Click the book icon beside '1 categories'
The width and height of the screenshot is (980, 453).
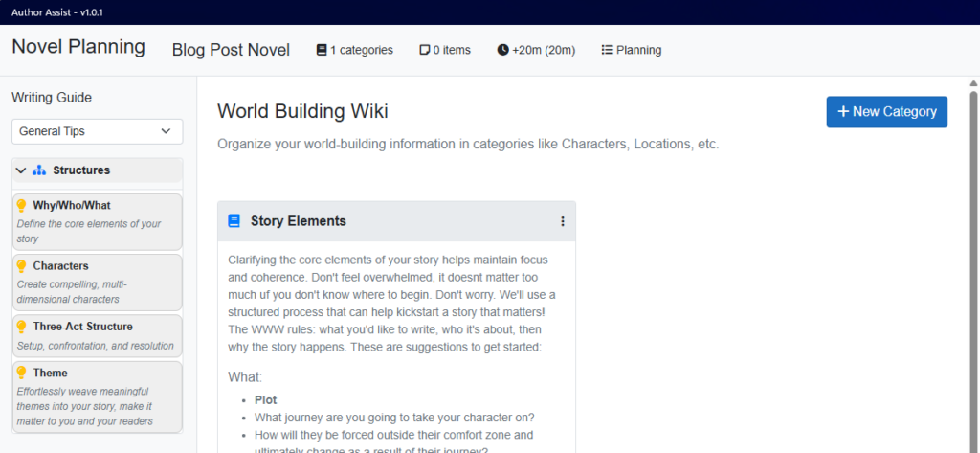coord(322,50)
